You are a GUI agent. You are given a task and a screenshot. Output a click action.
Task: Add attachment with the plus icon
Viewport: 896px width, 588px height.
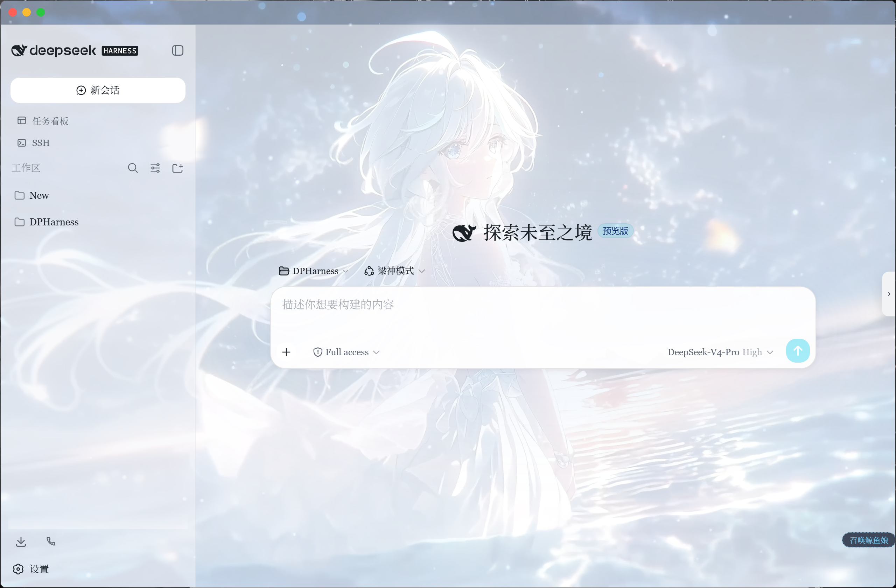(x=287, y=352)
